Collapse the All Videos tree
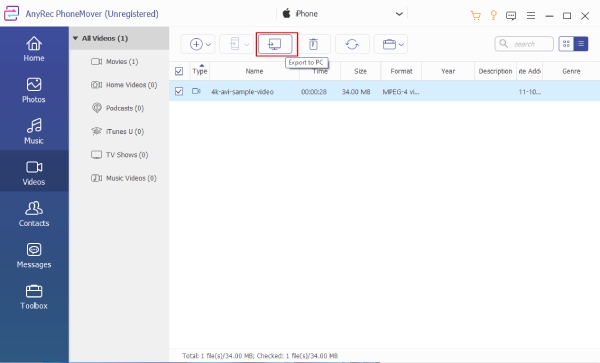The width and height of the screenshot is (600, 363). [x=75, y=38]
